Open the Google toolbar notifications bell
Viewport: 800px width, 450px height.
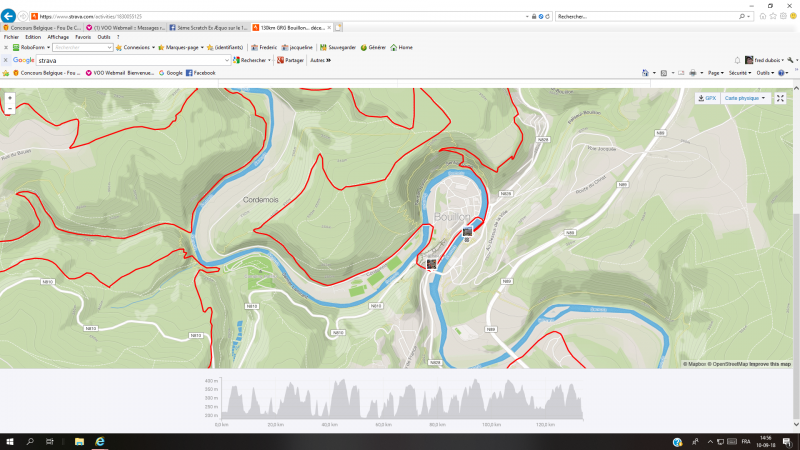pos(737,60)
